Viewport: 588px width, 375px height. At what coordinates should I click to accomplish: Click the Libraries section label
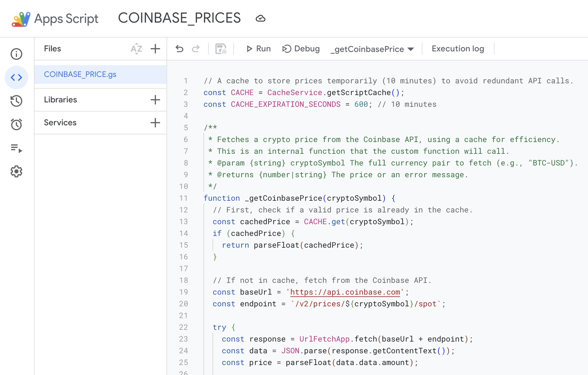tap(60, 100)
